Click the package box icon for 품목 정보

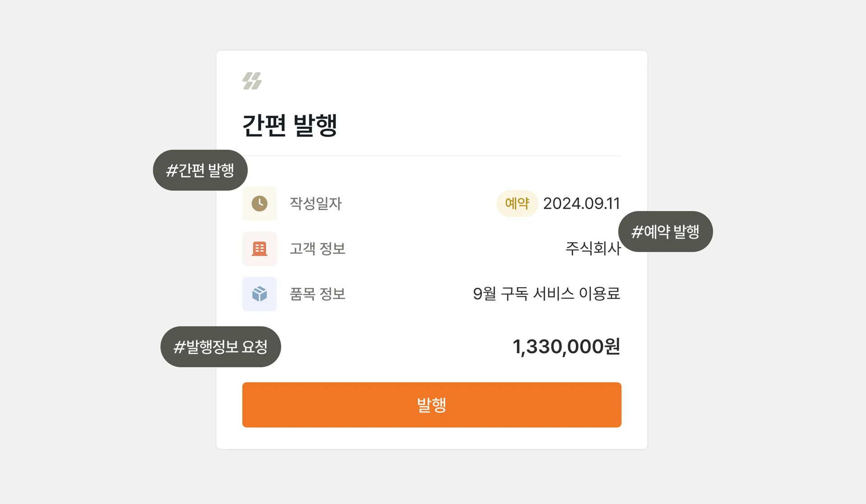[x=259, y=294]
